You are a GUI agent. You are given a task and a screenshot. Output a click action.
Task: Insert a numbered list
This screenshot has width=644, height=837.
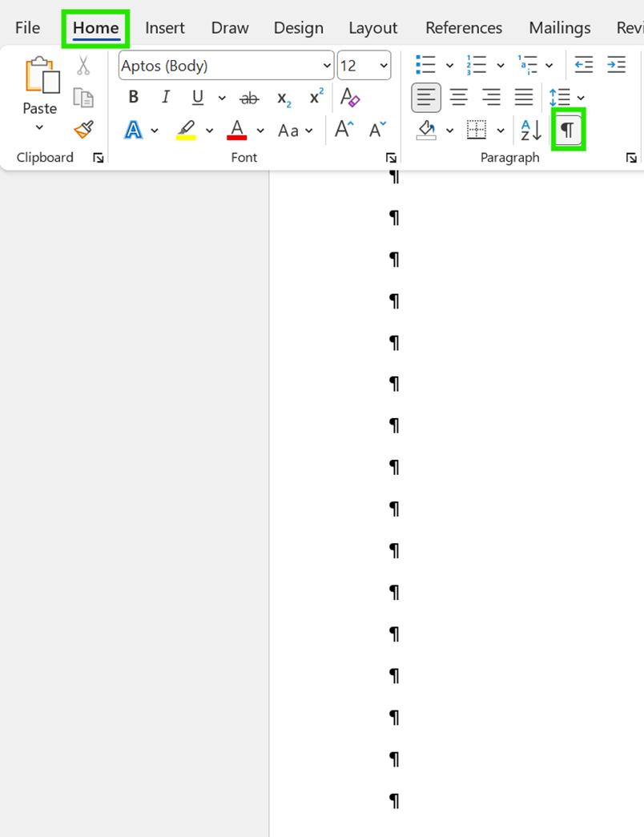477,65
